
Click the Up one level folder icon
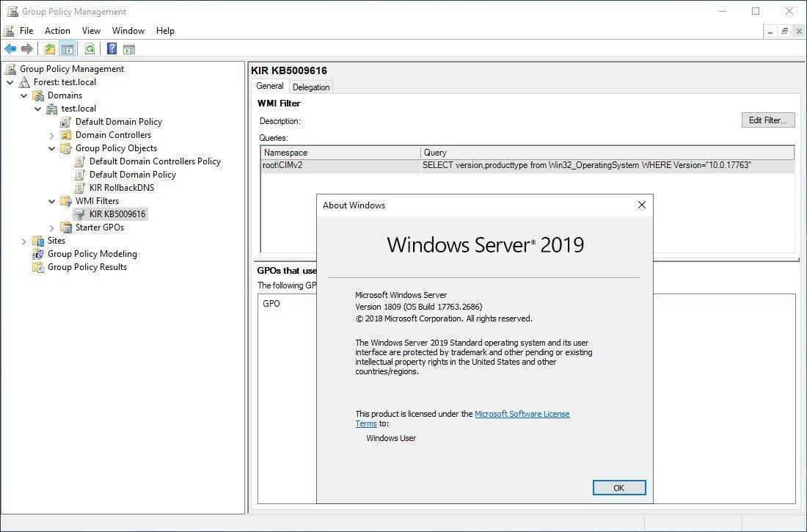pos(50,49)
